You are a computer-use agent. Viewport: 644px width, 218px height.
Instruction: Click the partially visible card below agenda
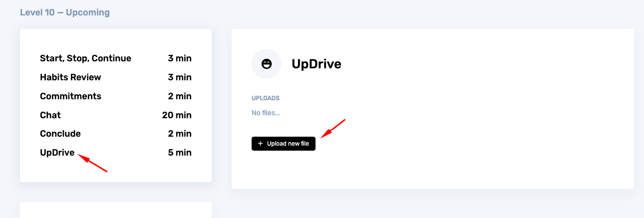pyautogui.click(x=116, y=210)
